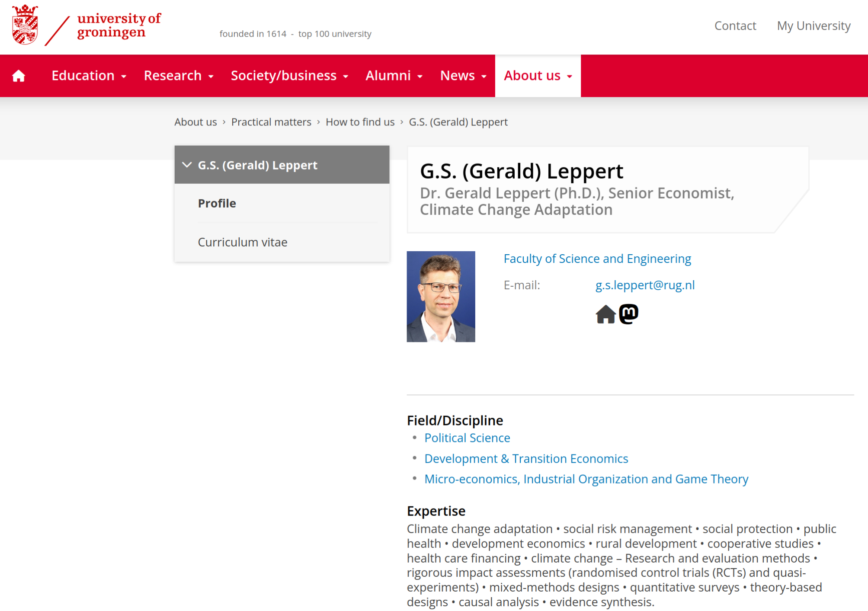This screenshot has width=868, height=611.
Task: Open the About us navigation menu
Action: [538, 76]
